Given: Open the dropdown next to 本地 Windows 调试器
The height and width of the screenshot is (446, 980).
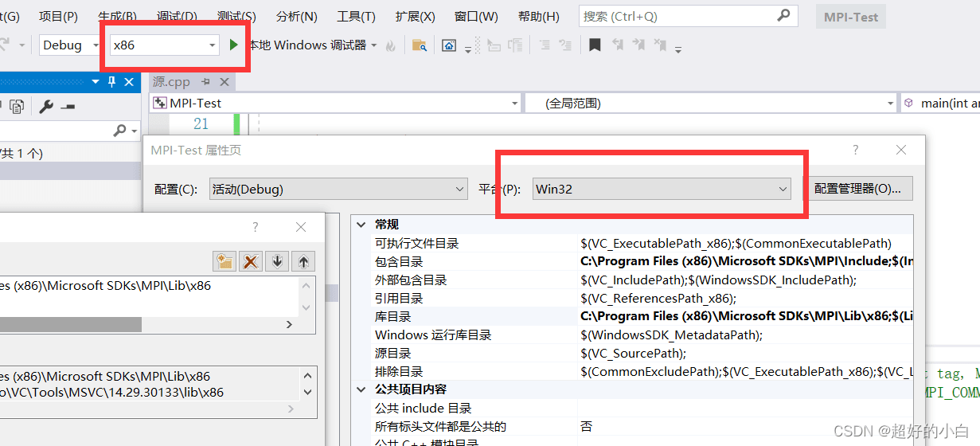Looking at the screenshot, I should pyautogui.click(x=374, y=45).
